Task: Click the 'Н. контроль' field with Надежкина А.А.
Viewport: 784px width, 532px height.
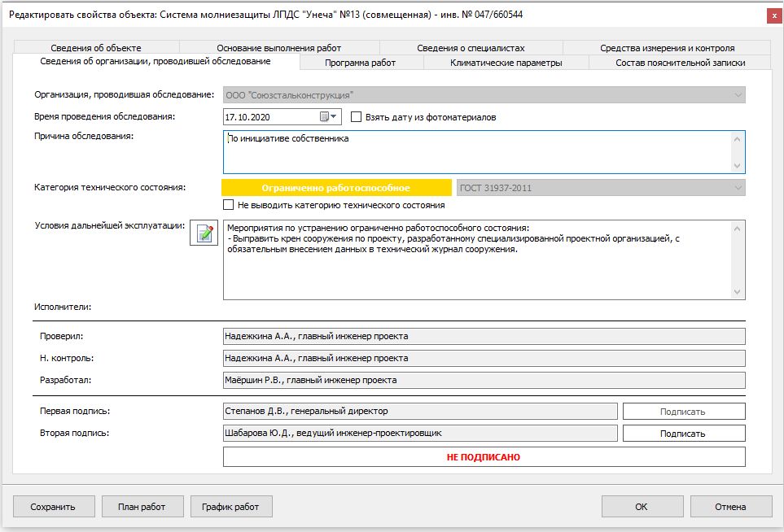Action: (x=484, y=358)
